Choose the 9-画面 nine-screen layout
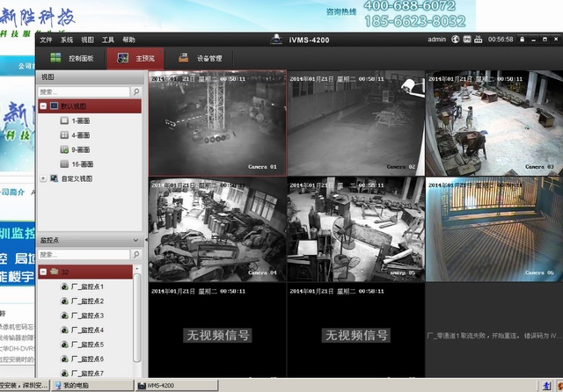This screenshot has width=563, height=392. pyautogui.click(x=80, y=149)
